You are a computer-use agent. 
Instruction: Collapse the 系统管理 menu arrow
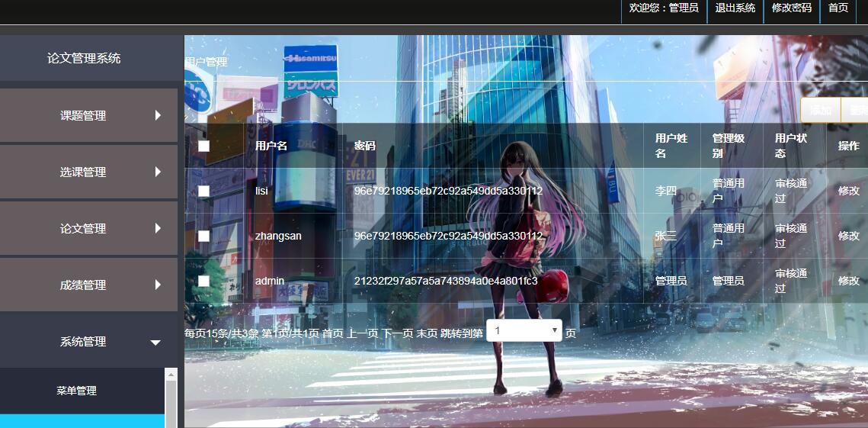coord(155,343)
